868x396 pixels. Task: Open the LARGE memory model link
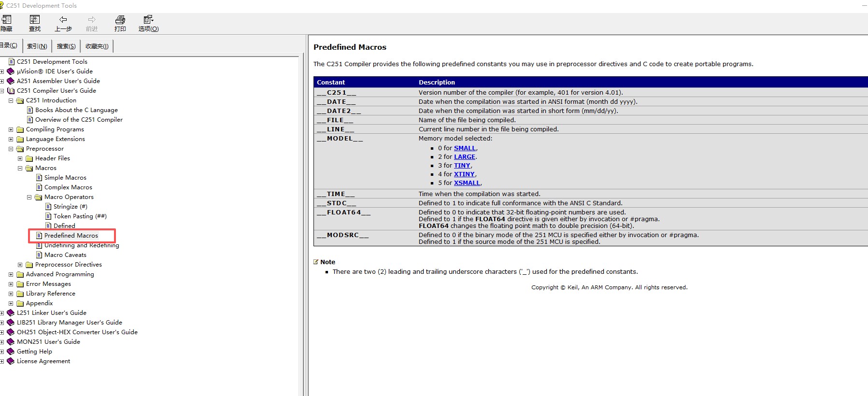click(x=465, y=157)
